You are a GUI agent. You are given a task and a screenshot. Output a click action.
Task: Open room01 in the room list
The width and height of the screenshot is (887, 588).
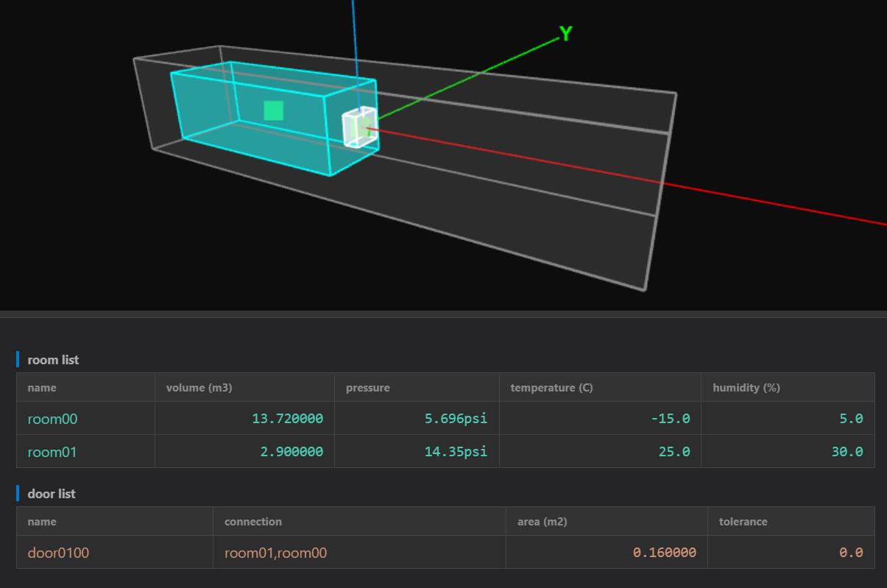(x=52, y=452)
